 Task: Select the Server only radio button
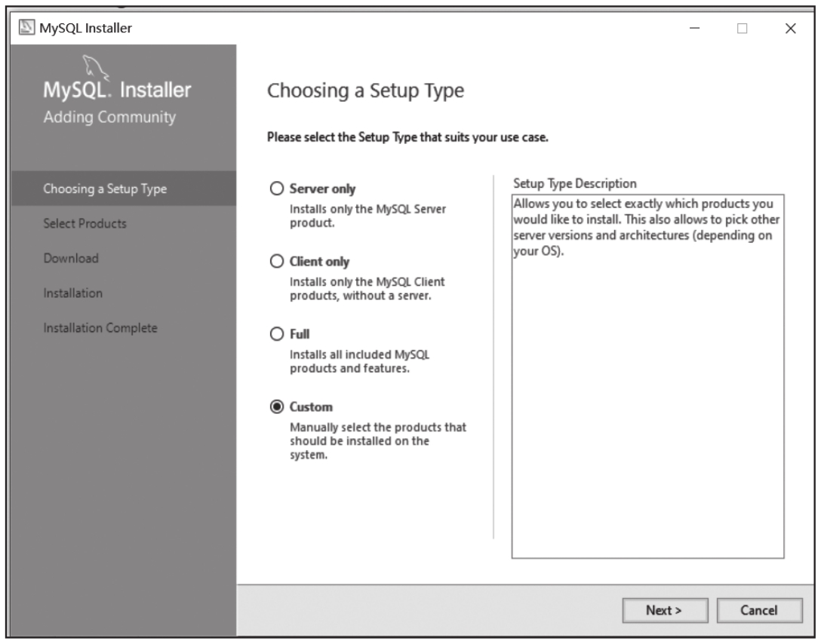276,189
